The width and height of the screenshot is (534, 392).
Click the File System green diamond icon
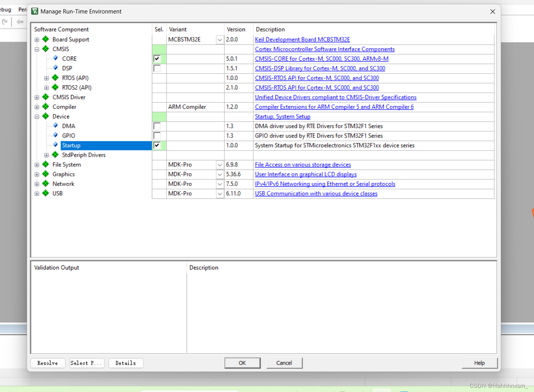[45, 164]
